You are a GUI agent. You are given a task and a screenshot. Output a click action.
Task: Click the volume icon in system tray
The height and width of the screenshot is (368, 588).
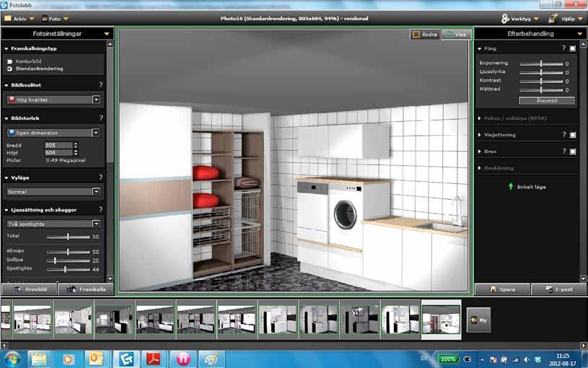coord(527,360)
